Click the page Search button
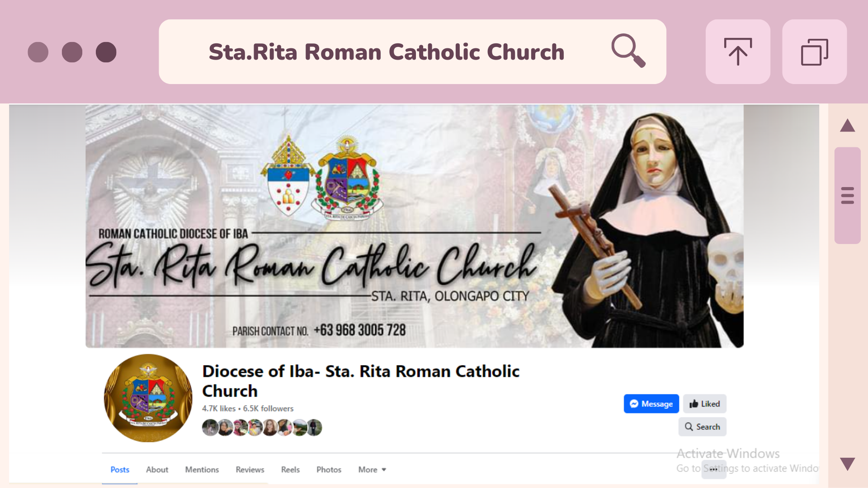The height and width of the screenshot is (488, 868). point(702,427)
